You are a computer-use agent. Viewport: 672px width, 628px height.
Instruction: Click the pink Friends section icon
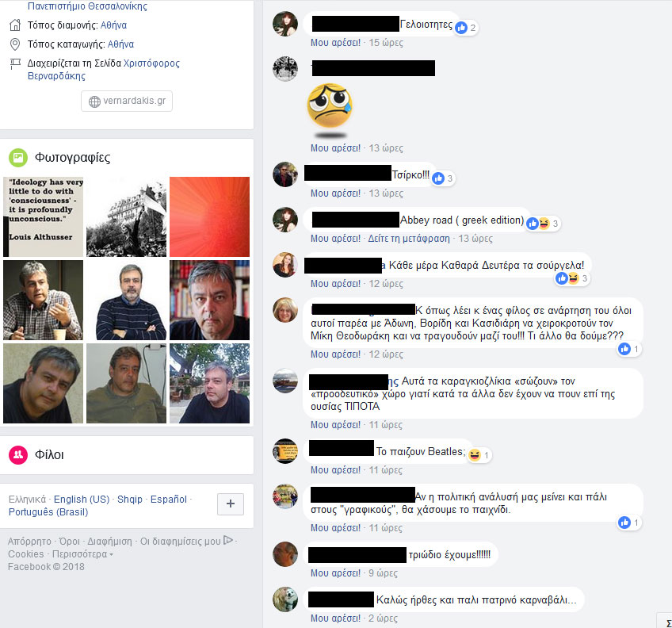click(x=18, y=454)
